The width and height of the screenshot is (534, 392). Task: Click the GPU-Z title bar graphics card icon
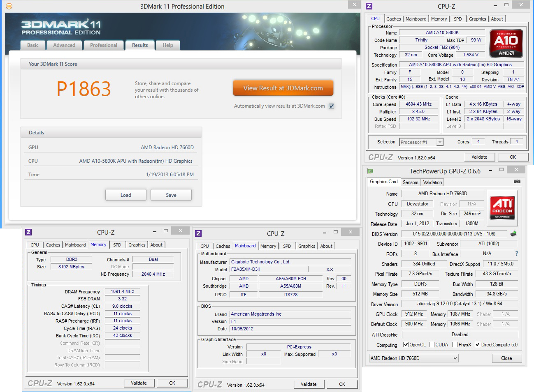(x=370, y=171)
